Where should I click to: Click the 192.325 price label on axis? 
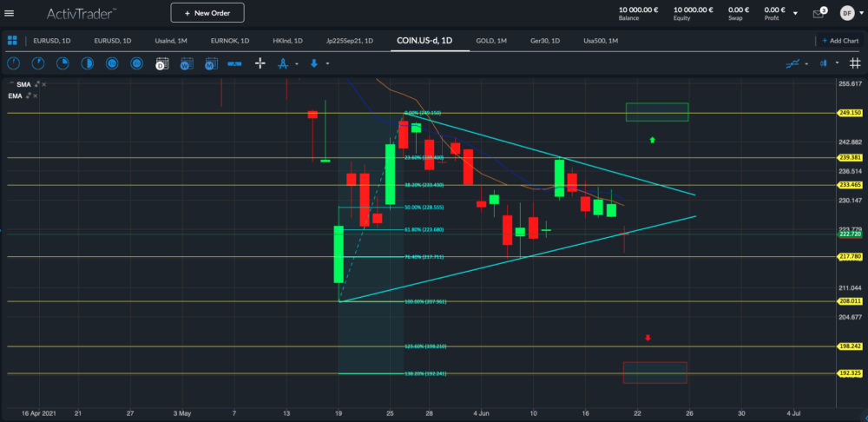pos(851,373)
